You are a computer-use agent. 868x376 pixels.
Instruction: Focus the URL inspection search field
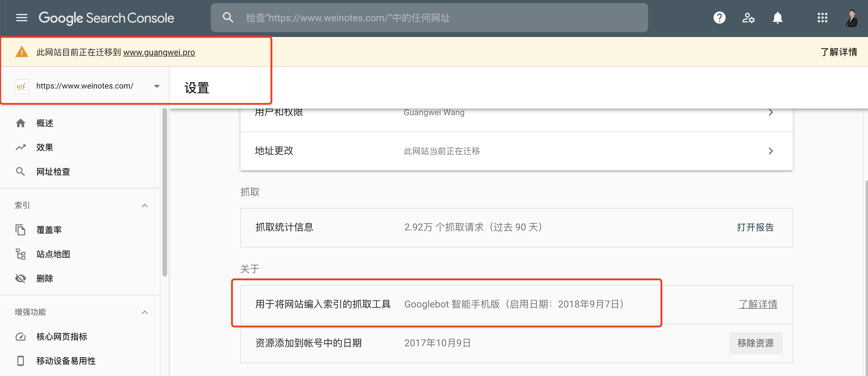(429, 18)
